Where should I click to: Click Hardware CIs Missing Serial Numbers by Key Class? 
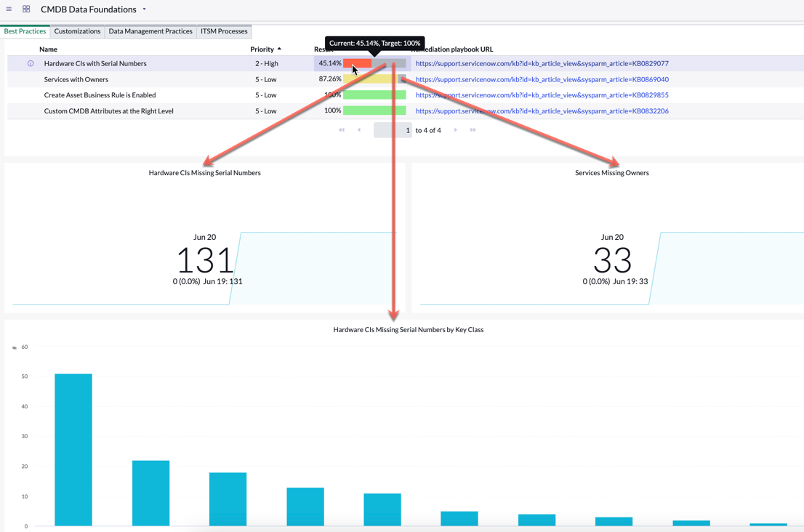[x=408, y=330]
